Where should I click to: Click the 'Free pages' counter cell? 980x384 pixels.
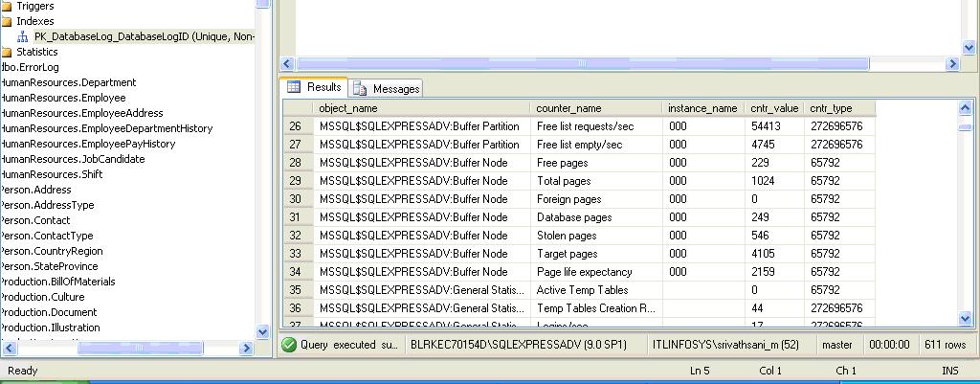coord(597,163)
